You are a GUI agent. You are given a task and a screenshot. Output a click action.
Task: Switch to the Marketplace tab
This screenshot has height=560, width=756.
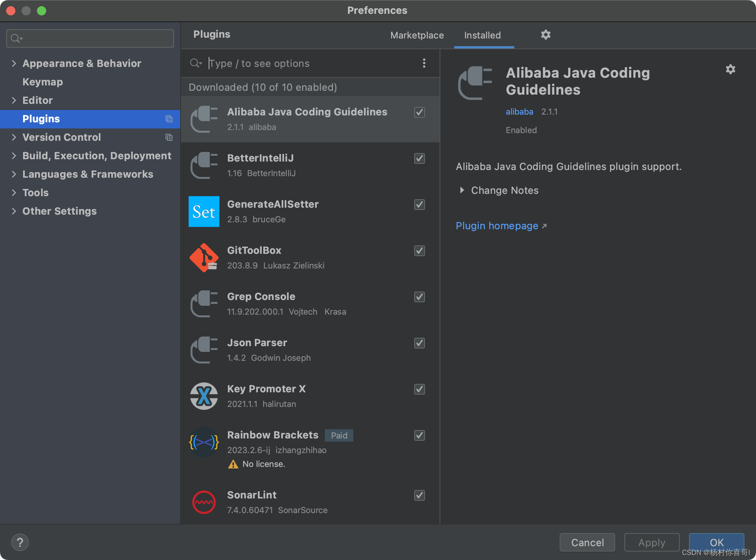click(x=417, y=35)
